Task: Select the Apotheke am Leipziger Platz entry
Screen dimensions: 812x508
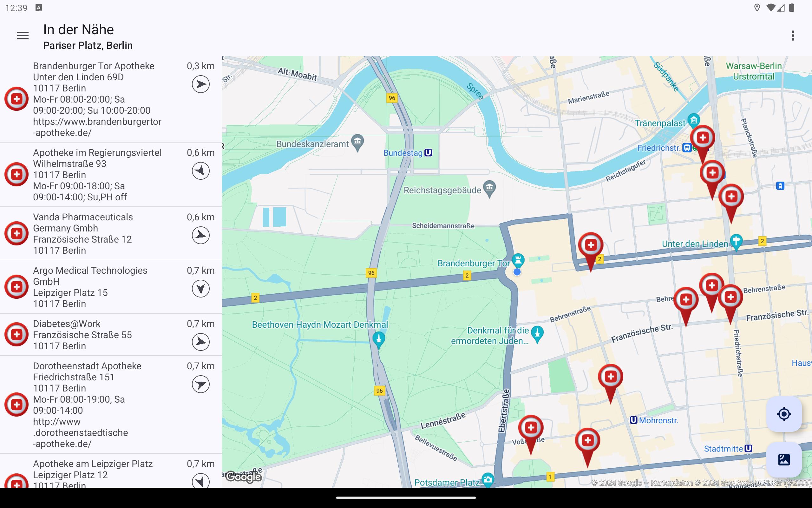Action: 110,471
